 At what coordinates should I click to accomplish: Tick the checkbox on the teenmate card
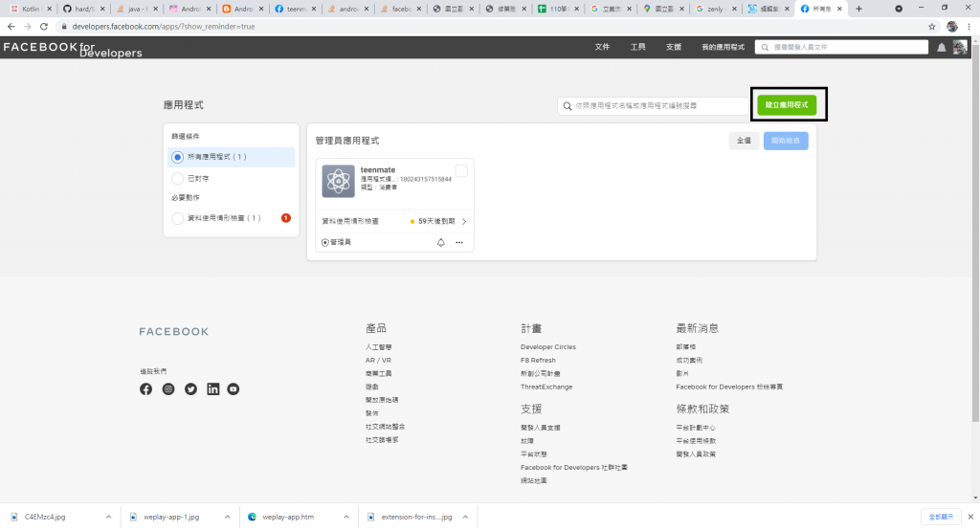tap(461, 171)
